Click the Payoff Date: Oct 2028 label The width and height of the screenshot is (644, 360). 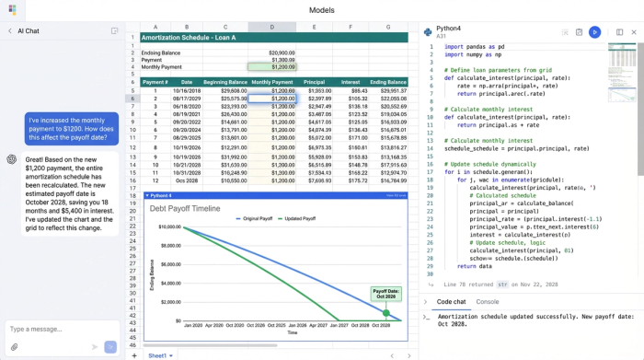(385, 294)
